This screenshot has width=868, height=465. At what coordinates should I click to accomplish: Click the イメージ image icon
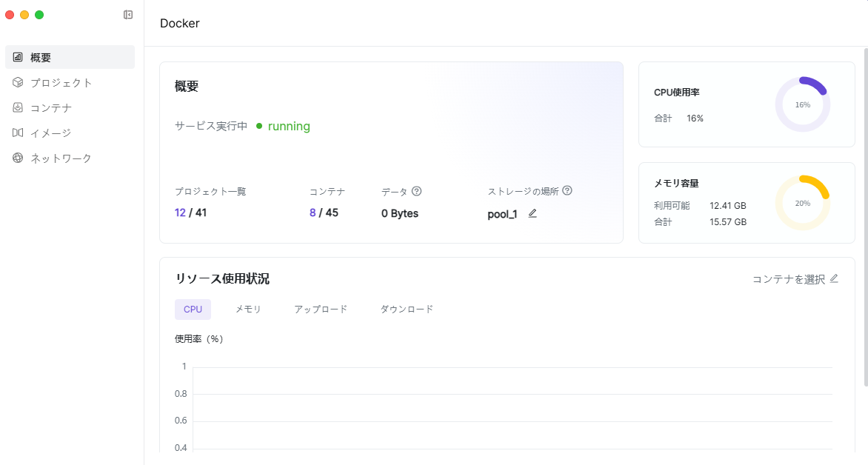18,133
